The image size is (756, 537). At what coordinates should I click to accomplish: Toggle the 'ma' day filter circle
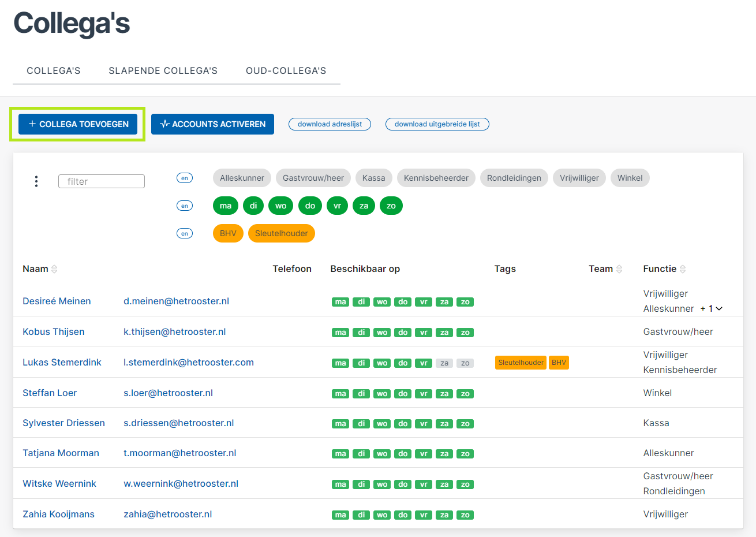tap(226, 206)
